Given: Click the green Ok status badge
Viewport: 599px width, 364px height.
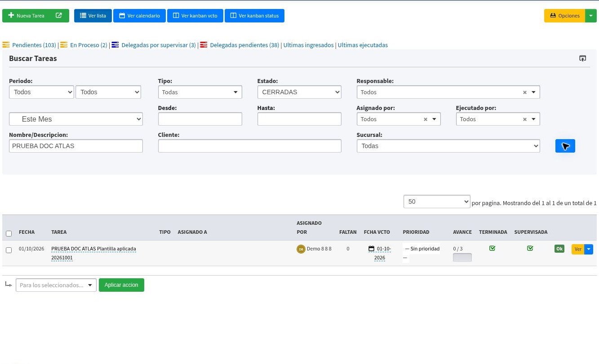Looking at the screenshot, I should coord(559,249).
